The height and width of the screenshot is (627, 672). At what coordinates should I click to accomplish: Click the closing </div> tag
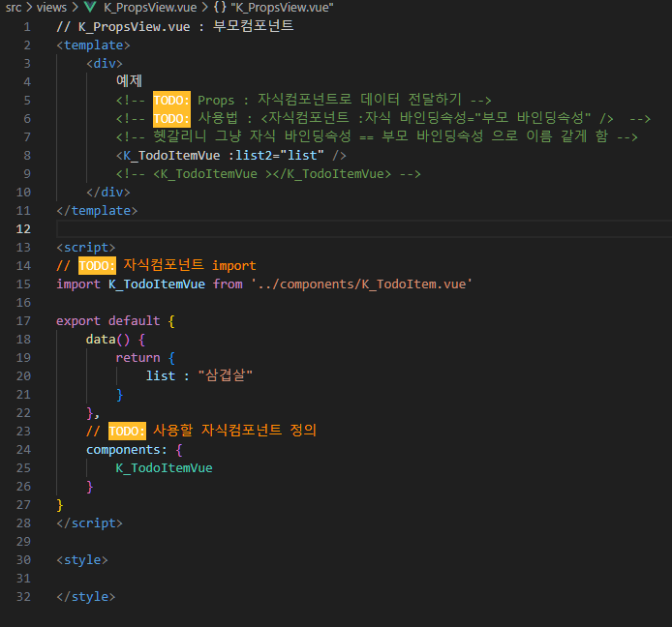[108, 193]
